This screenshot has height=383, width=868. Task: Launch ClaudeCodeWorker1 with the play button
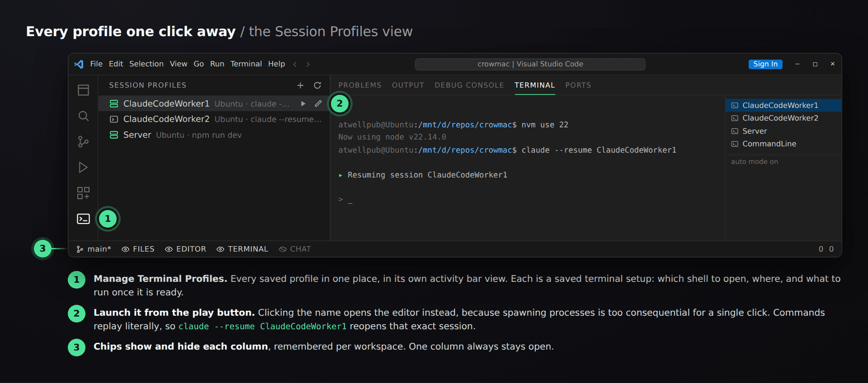point(303,104)
